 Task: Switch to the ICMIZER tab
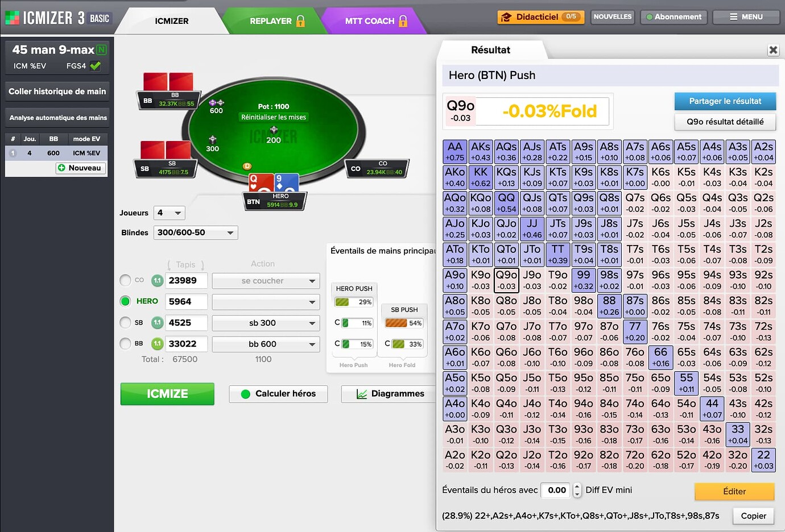(x=171, y=21)
